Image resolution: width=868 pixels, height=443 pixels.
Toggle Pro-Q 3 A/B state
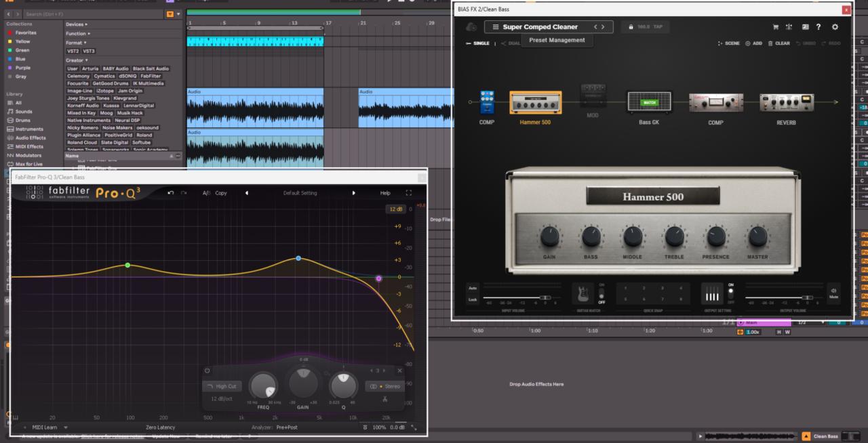(207, 193)
